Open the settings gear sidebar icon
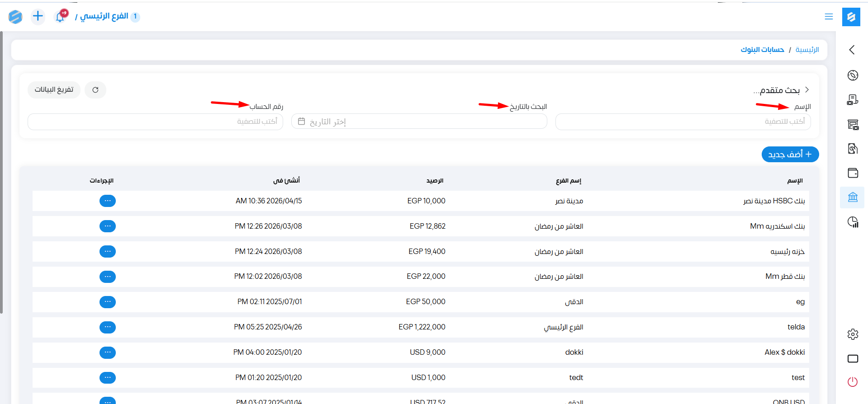The image size is (868, 404). coord(853,334)
